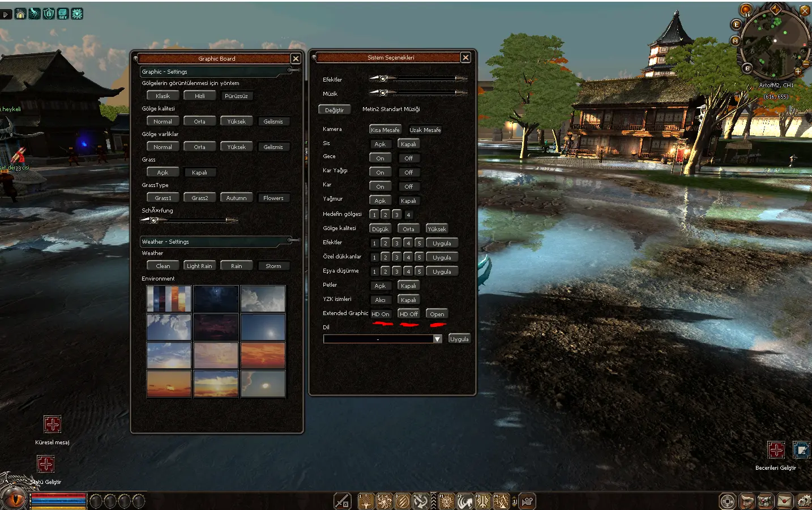This screenshot has width=812, height=510.
Task: Select the Storm weather option
Action: point(273,266)
